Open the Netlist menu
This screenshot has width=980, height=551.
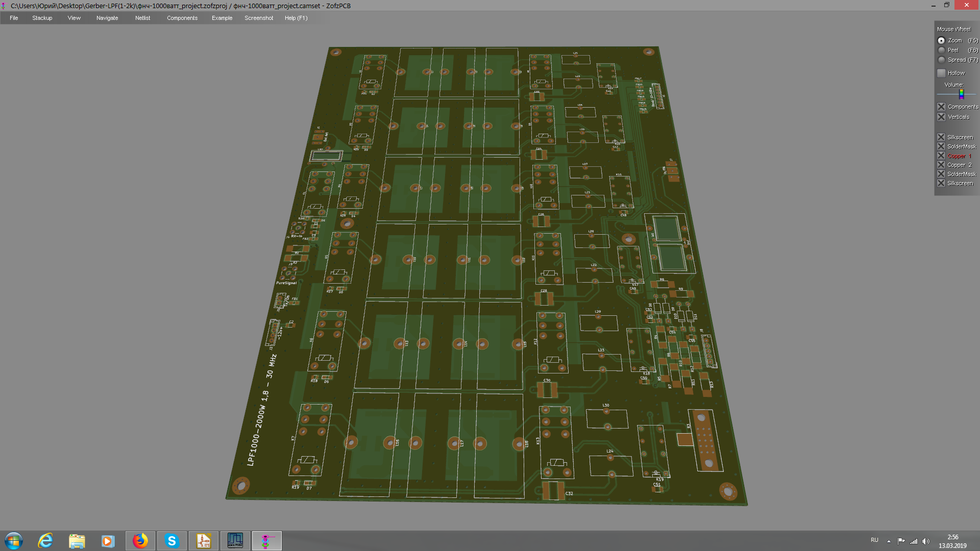pos(143,18)
